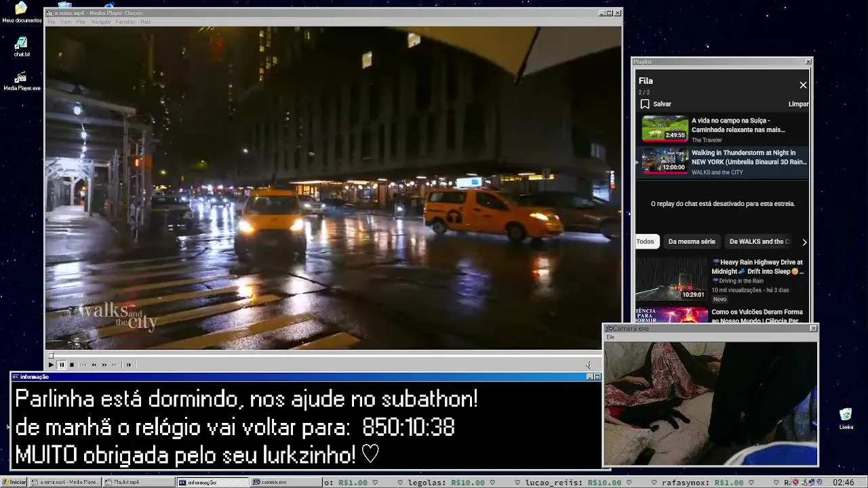
Task: Select the New York thunderstorm walk thumbnail
Action: click(665, 161)
